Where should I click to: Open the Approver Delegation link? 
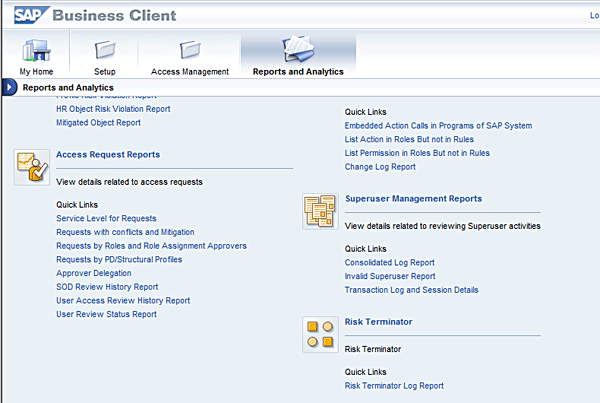pyautogui.click(x=94, y=273)
